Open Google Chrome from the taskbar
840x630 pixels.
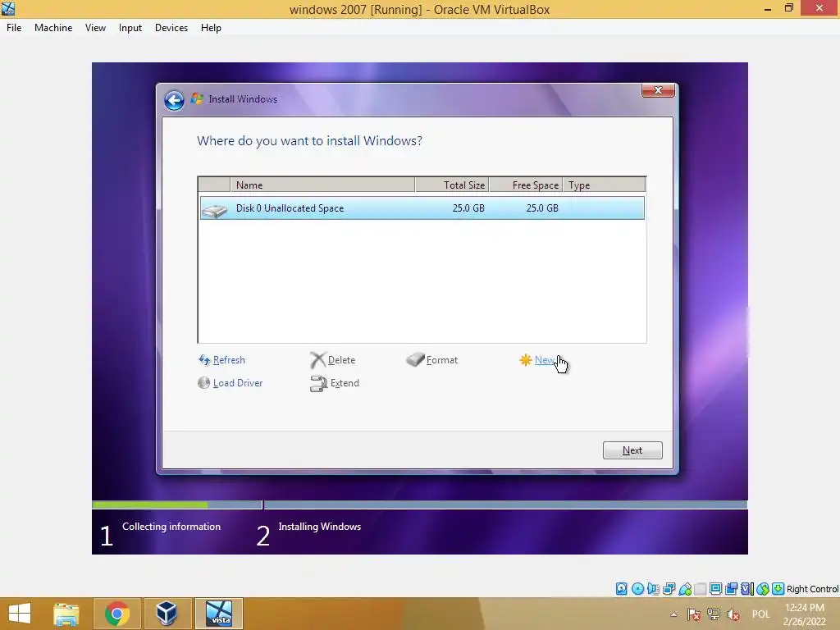(116, 614)
